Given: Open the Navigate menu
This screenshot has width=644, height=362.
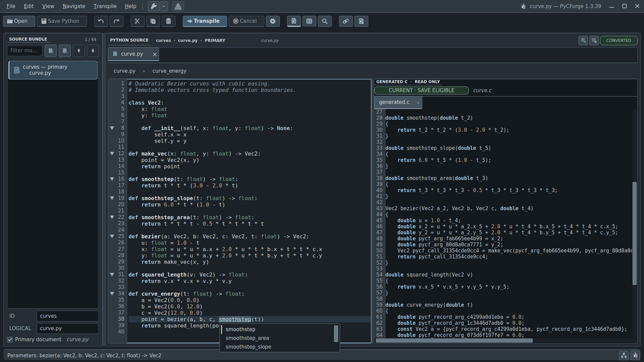Looking at the screenshot, I should click(74, 6).
